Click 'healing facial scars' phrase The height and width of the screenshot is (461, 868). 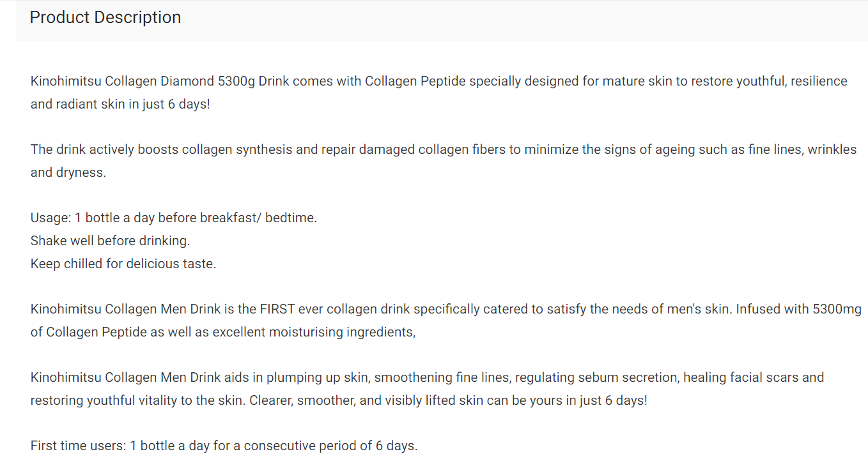click(741, 377)
